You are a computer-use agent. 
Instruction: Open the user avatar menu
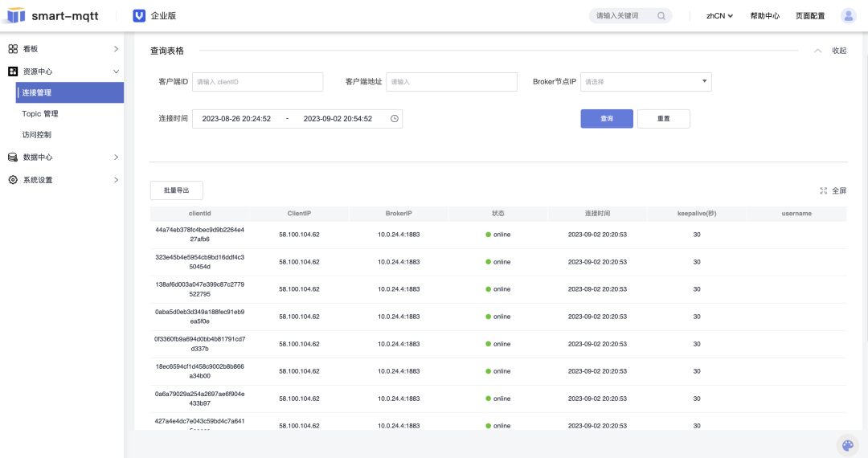coord(848,15)
